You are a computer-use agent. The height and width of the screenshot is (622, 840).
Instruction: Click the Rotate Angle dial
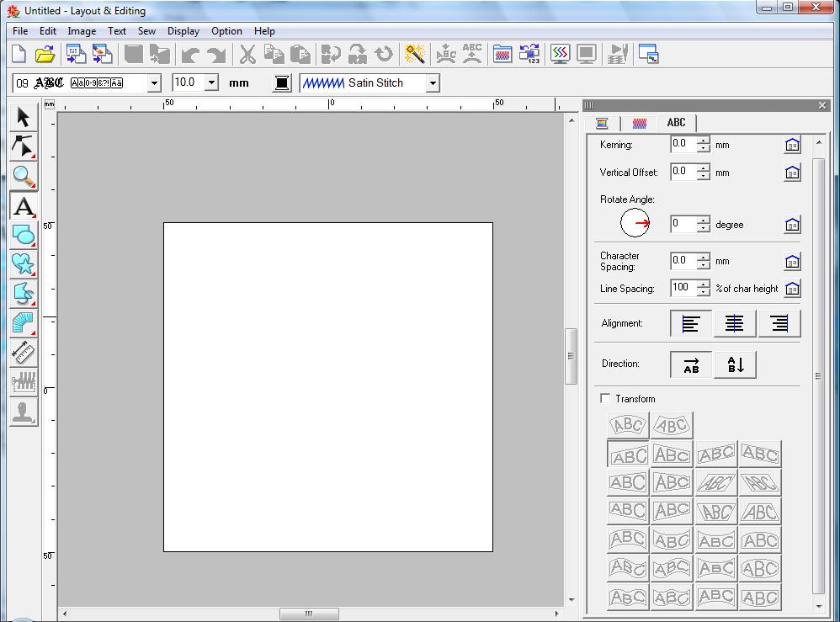point(635,223)
